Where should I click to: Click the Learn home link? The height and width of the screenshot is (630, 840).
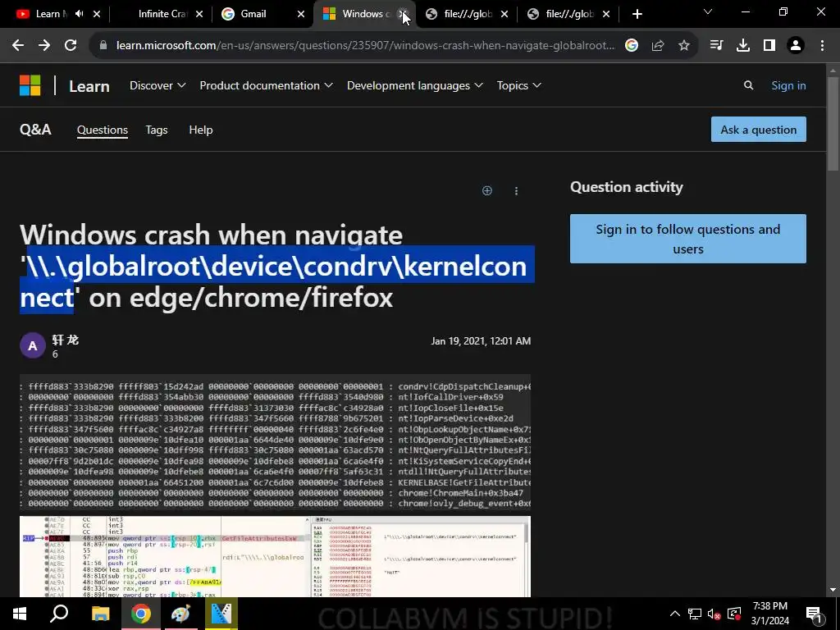click(x=89, y=86)
